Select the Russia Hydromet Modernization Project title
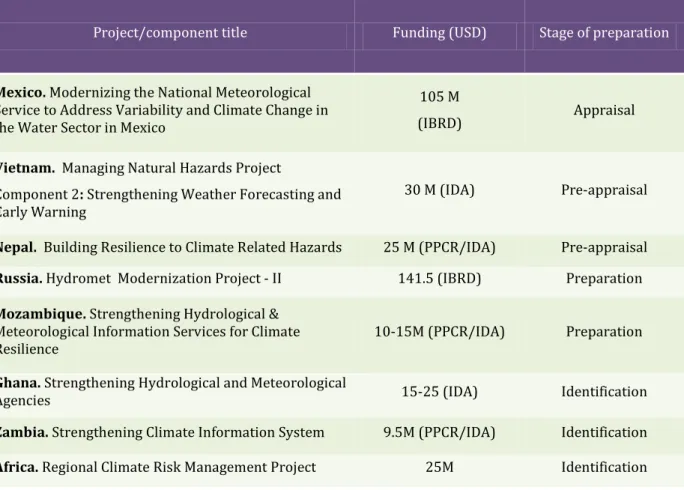684x490 pixels. [x=140, y=278]
